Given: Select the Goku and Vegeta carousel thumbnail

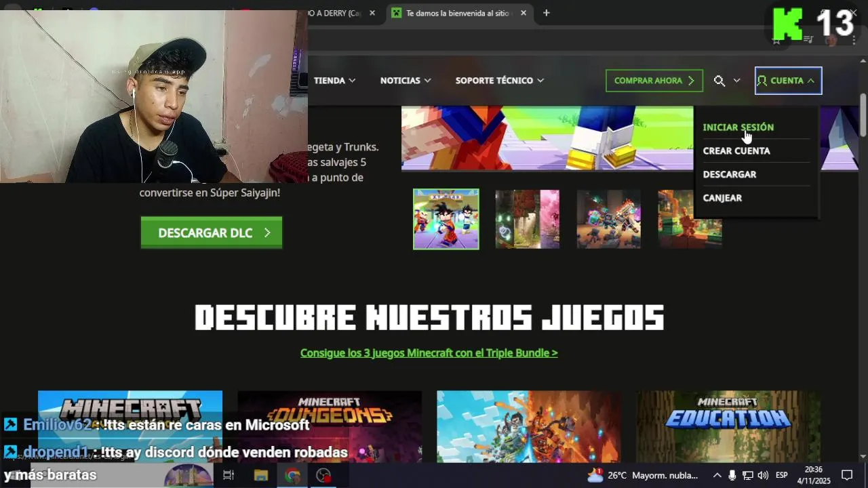Looking at the screenshot, I should pyautogui.click(x=446, y=219).
